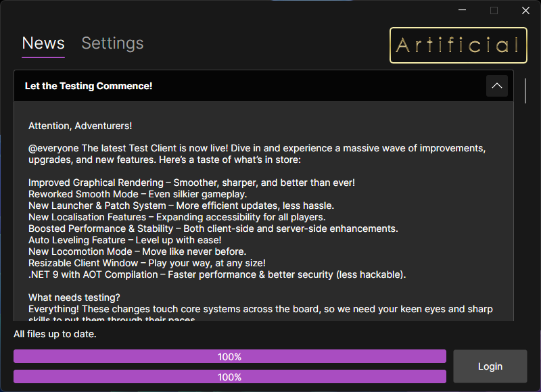
Task: Click the "All files up to date." status text
Action: click(55, 334)
